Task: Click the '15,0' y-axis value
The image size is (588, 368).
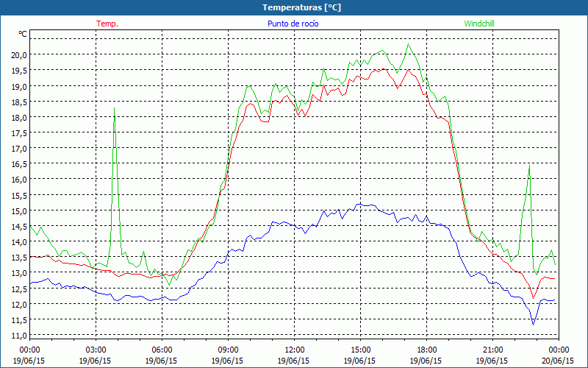Action: pyautogui.click(x=20, y=211)
